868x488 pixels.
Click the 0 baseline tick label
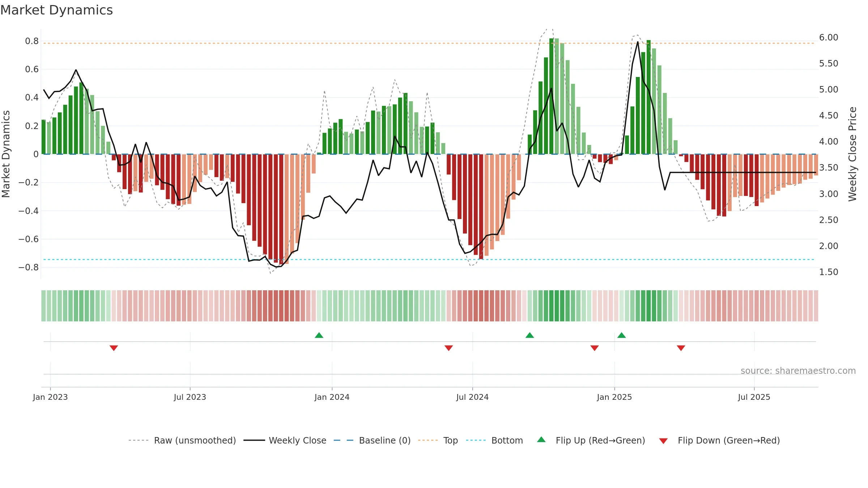tap(36, 154)
